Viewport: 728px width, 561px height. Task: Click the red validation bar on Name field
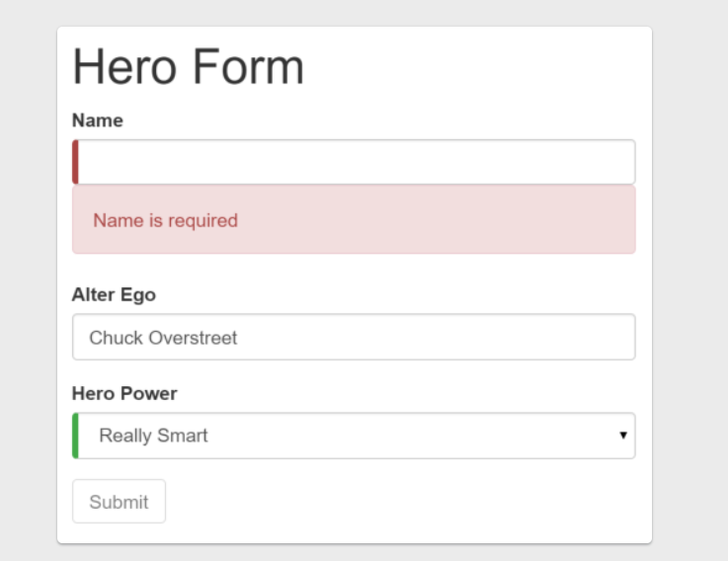(x=75, y=162)
